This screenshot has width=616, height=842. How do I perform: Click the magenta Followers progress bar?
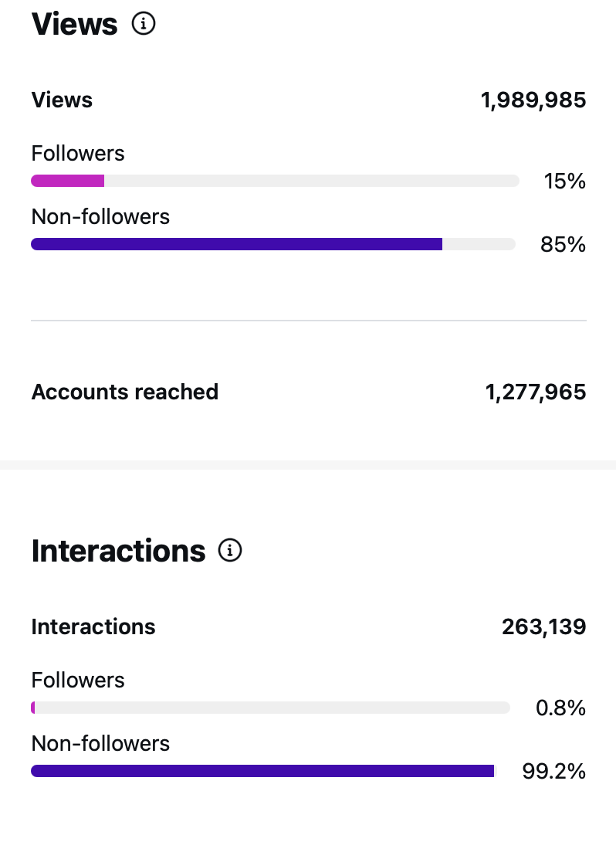(67, 180)
